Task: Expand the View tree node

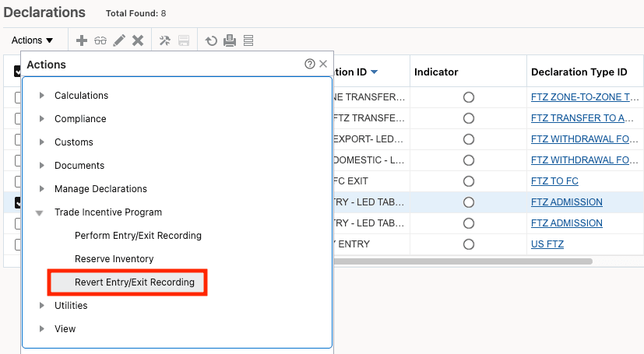Action: (x=41, y=329)
